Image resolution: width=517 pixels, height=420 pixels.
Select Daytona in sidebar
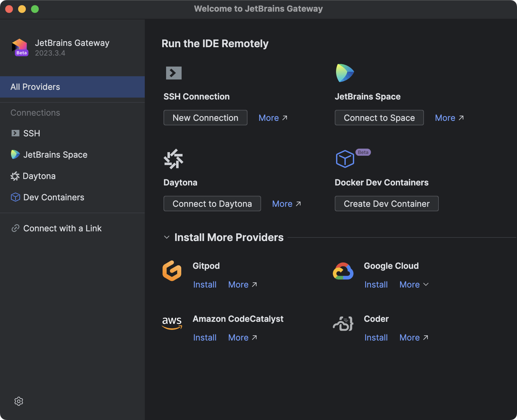[72, 176]
